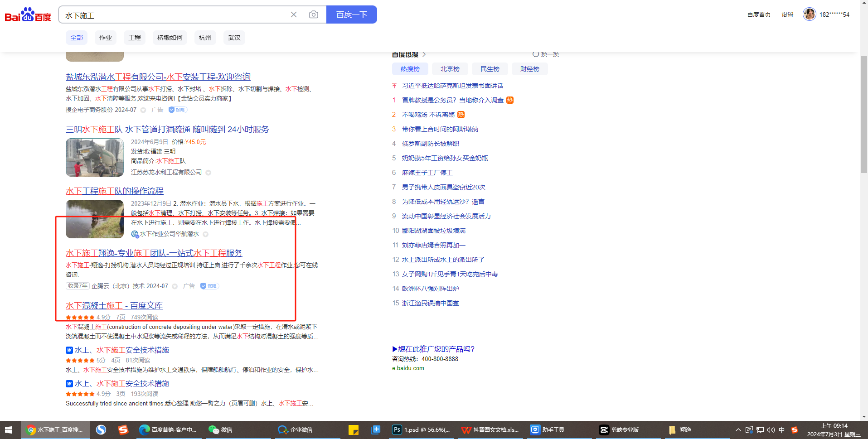Open the 设置 settings menu
The height and width of the screenshot is (439, 868).
(787, 14)
